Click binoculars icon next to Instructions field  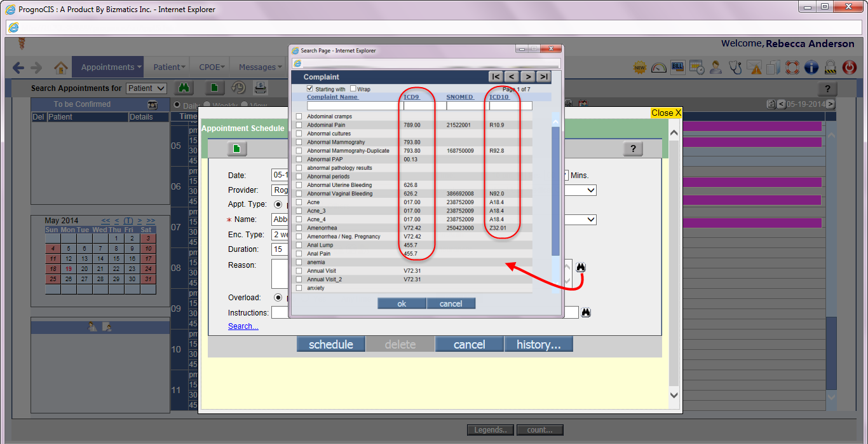coord(586,312)
